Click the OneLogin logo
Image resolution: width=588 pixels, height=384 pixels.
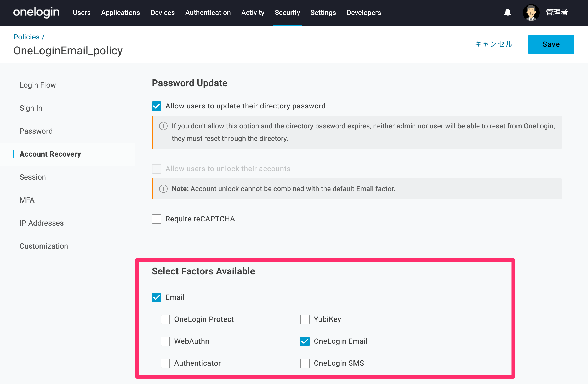pos(36,12)
